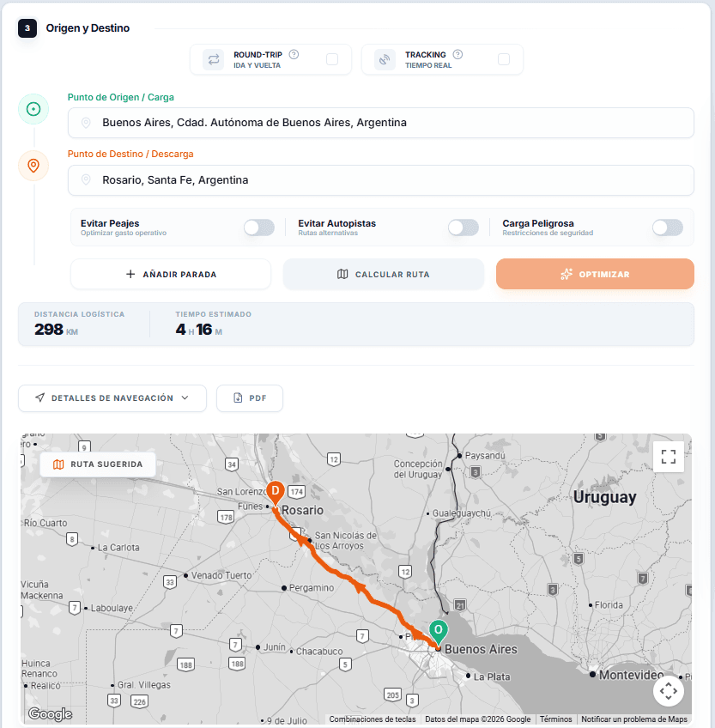715x728 pixels.
Task: Click the green origin target icon
Action: 33,109
